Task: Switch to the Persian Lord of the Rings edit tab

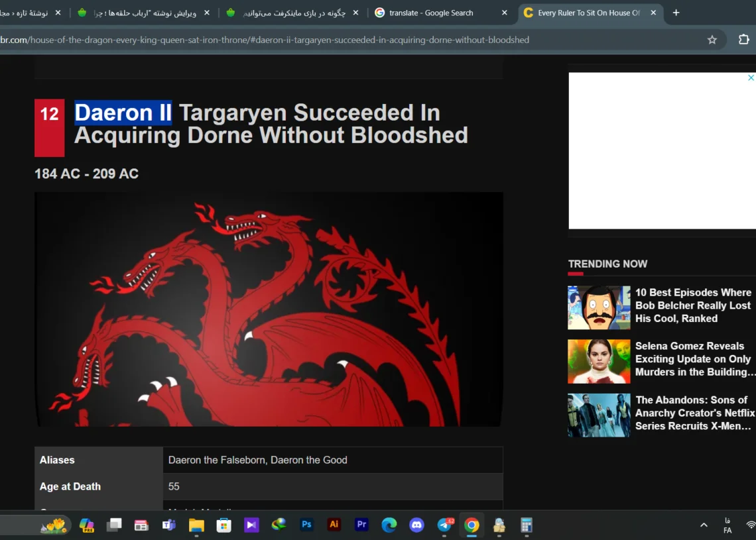Action: click(144, 13)
